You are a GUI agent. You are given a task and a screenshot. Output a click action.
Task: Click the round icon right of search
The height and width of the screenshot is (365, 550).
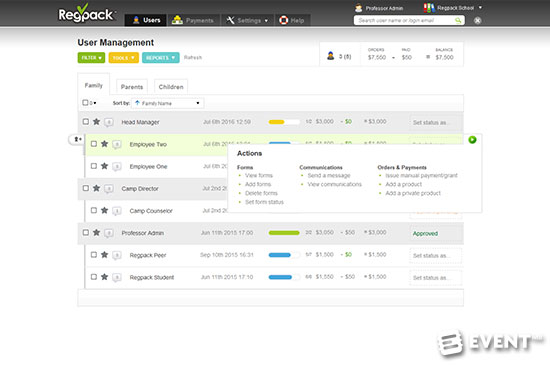pyautogui.click(x=477, y=20)
